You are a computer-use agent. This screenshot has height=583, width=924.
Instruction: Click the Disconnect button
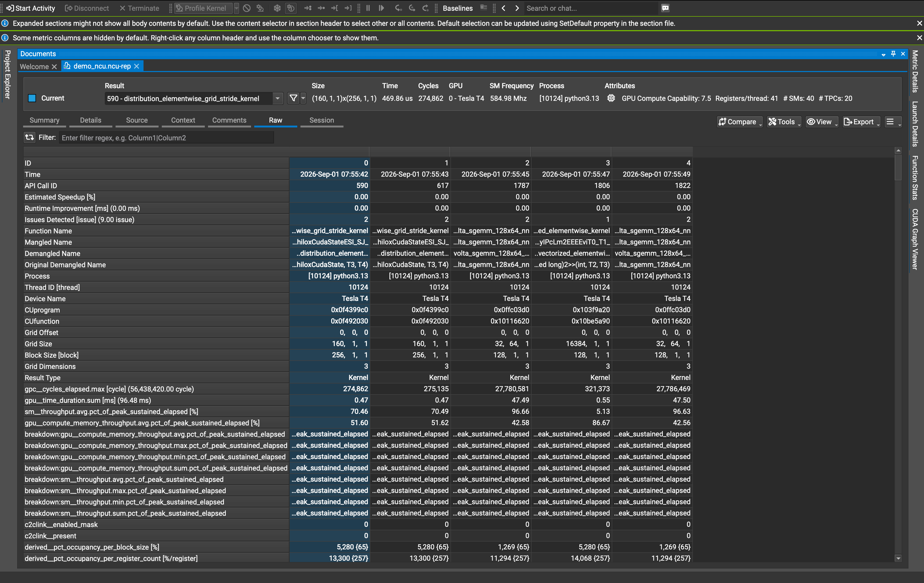tap(87, 8)
